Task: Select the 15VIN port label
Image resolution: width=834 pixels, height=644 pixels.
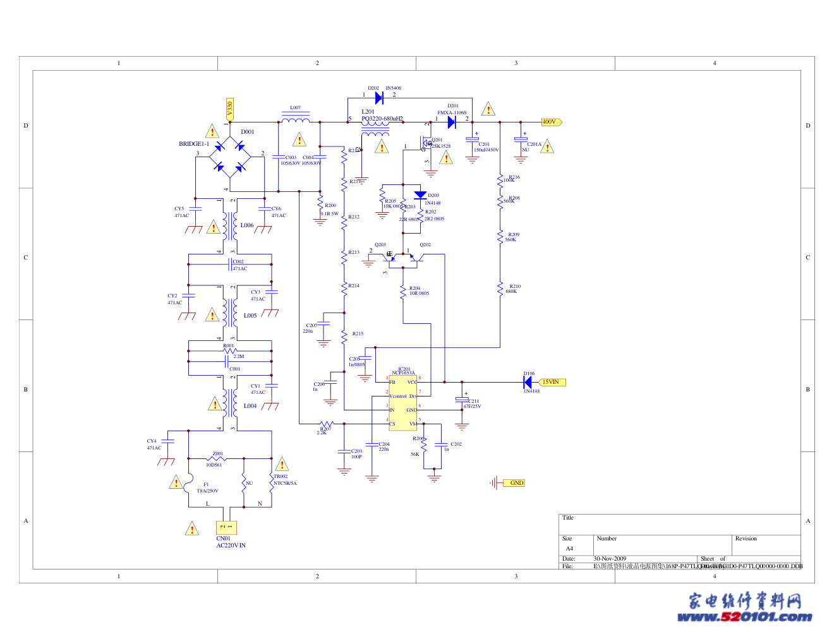Action: click(552, 382)
